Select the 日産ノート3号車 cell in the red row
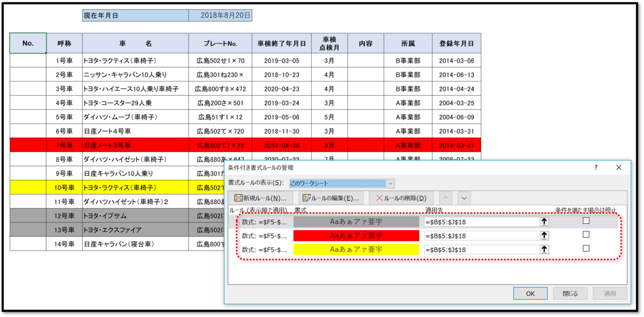Image resolution: width=644 pixels, height=317 pixels. (136, 145)
